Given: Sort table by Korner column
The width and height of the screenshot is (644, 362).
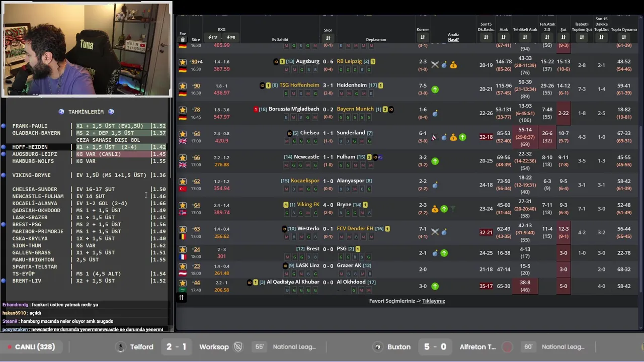Looking at the screenshot, I should coord(423,38).
